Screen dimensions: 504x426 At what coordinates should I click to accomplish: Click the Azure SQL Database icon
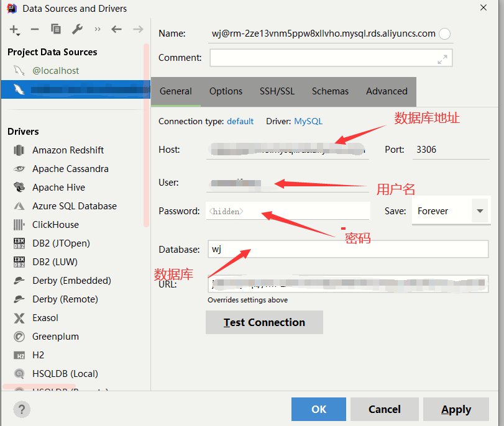click(x=19, y=206)
